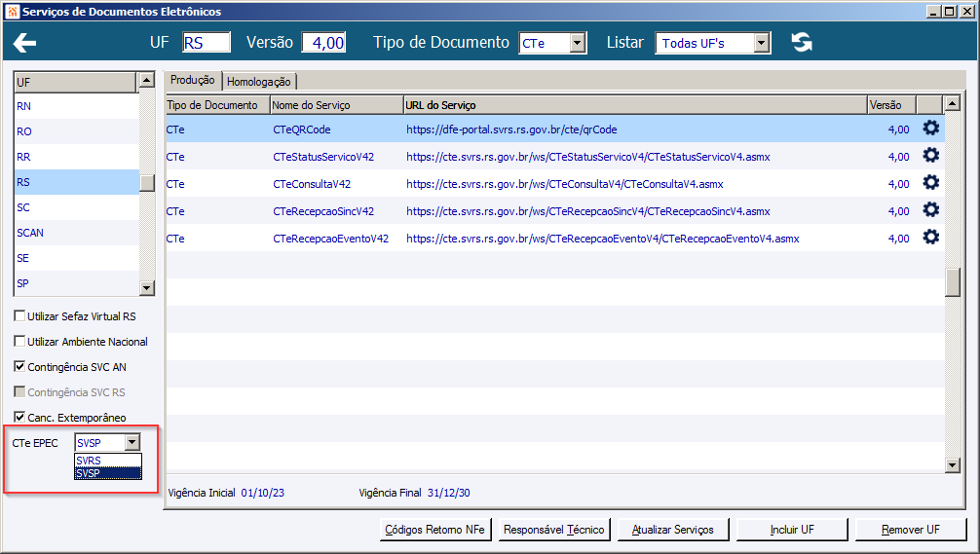Click UF list scrollbar up arrow
Screen dimensions: 980x554
point(147,80)
